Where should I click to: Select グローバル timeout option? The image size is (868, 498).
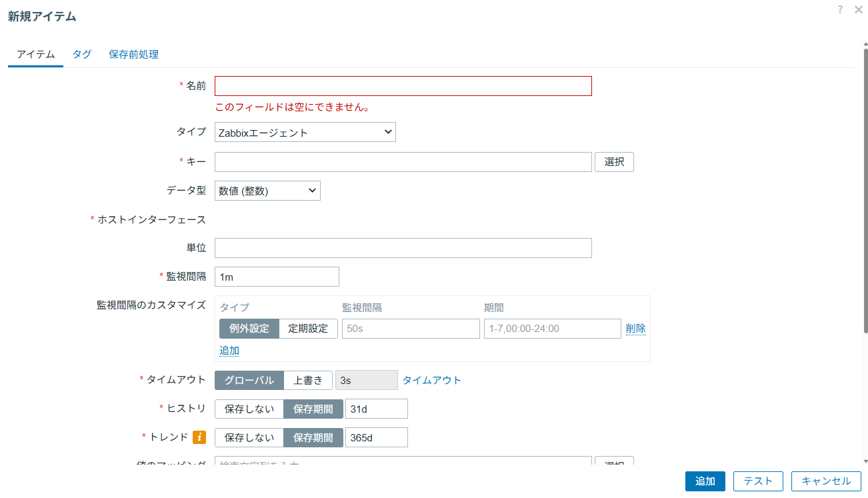[249, 380]
